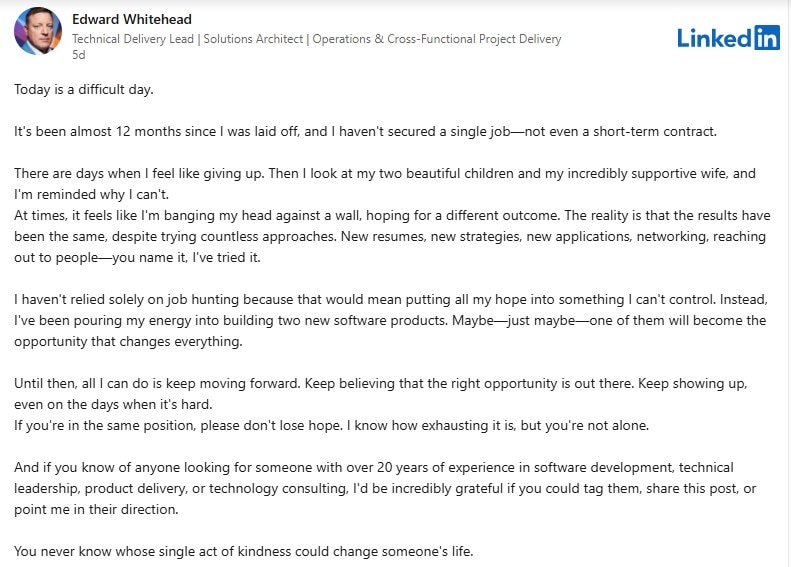
Task: Click the line starting 'Until then, all I'
Action: point(381,383)
